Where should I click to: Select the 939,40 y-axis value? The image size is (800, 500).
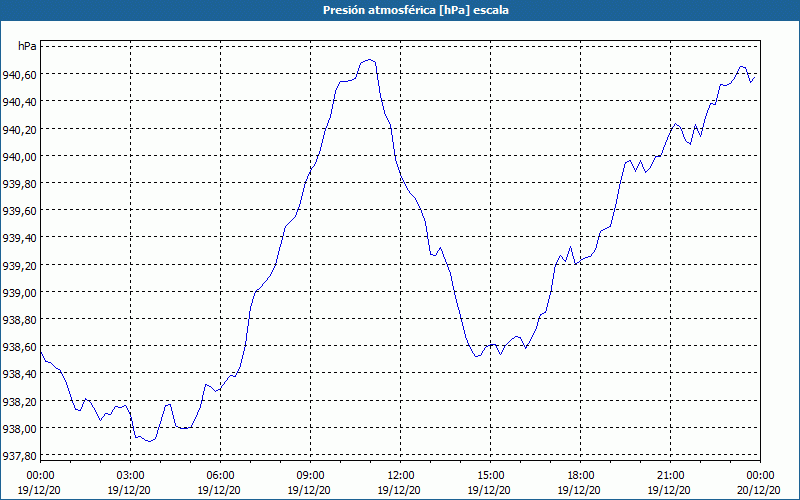click(19, 238)
